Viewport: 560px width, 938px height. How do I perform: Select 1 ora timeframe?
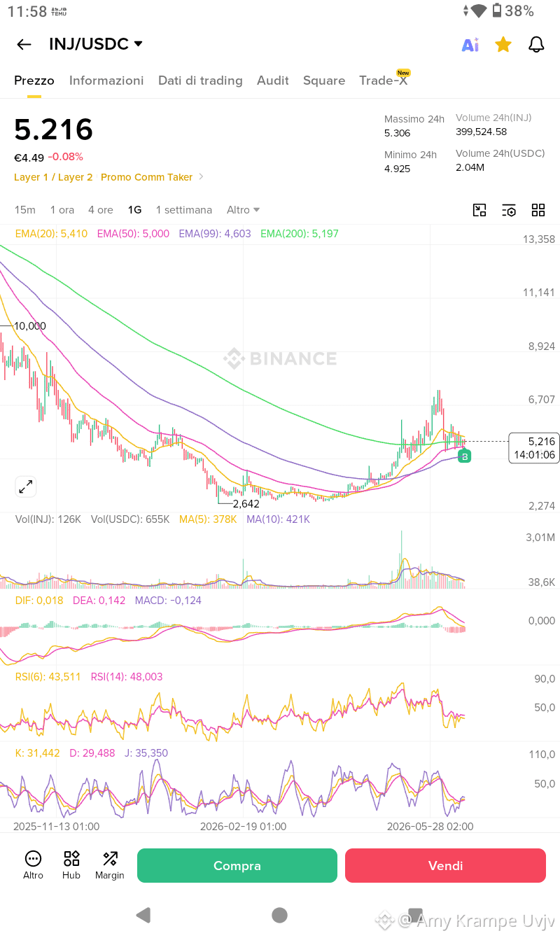pos(62,210)
